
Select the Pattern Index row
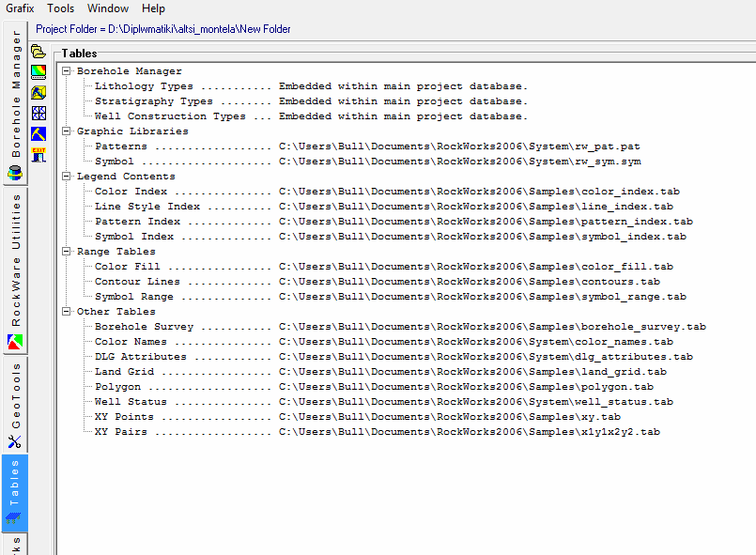coord(393,222)
